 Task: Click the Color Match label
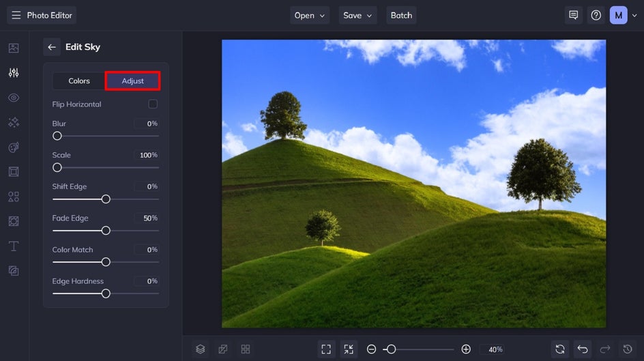click(73, 250)
